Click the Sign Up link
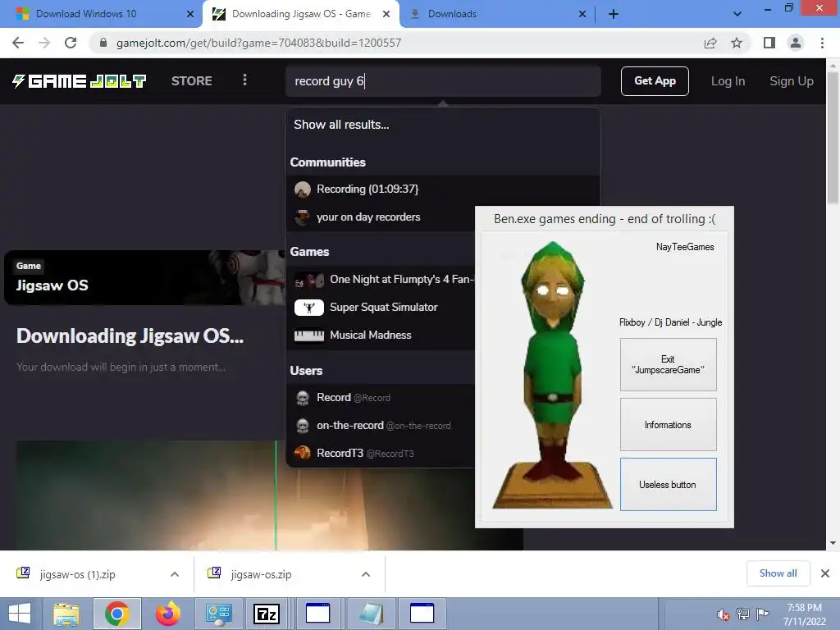Viewport: 840px width, 630px height. click(x=792, y=81)
